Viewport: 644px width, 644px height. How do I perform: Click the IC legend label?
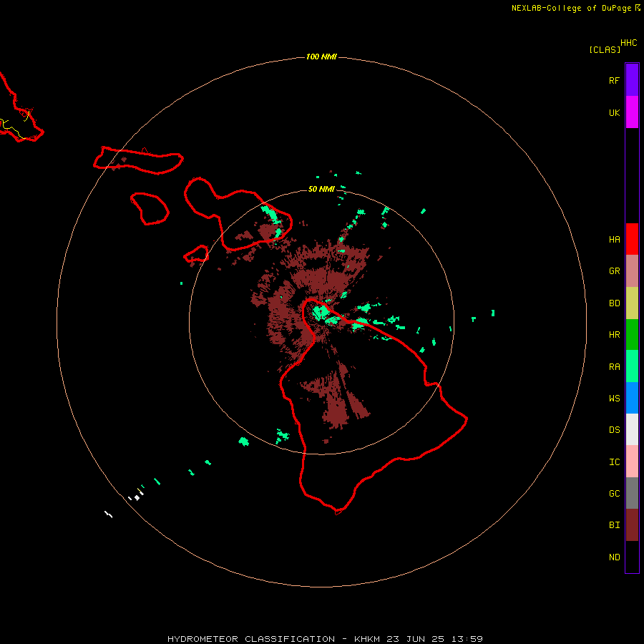614,462
